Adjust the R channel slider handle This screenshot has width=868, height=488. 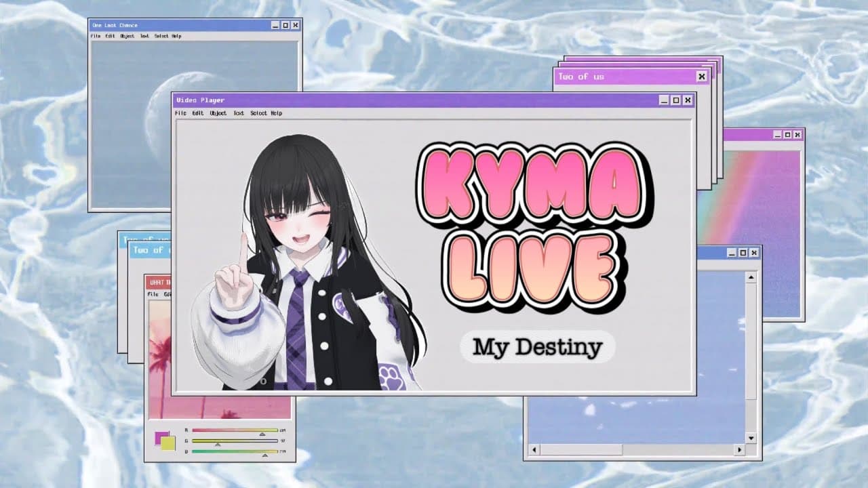[x=262, y=434]
